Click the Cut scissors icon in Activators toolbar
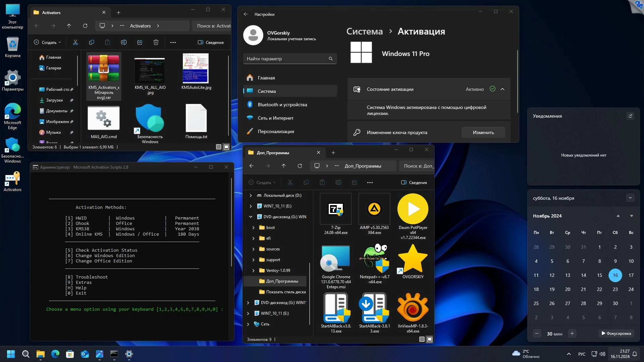Image resolution: width=644 pixels, height=362 pixels. (x=75, y=42)
